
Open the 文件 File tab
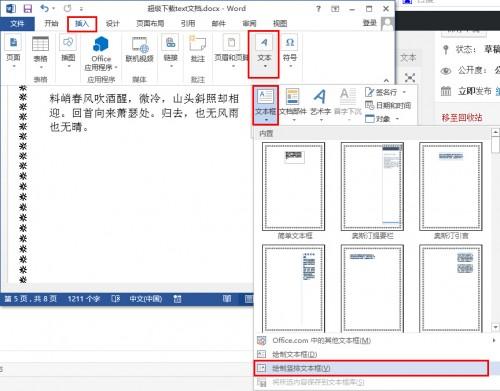point(17,23)
